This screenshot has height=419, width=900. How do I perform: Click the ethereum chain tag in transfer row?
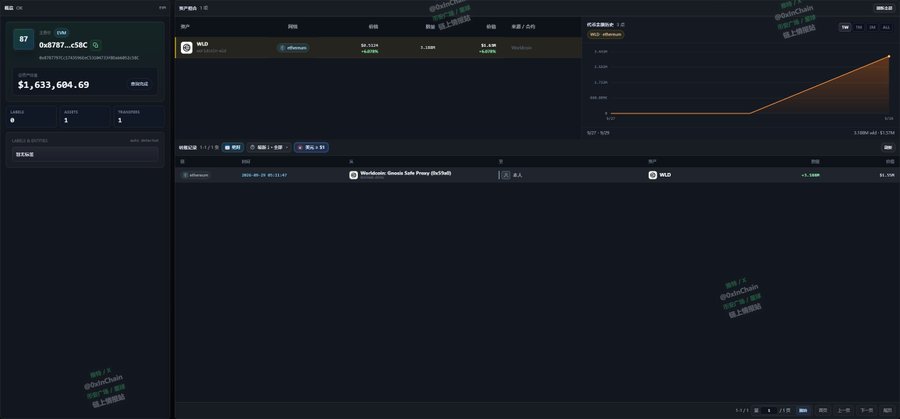coord(196,175)
